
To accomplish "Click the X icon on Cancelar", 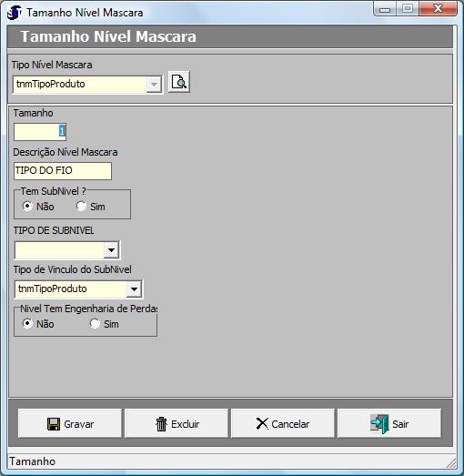I will [x=262, y=424].
